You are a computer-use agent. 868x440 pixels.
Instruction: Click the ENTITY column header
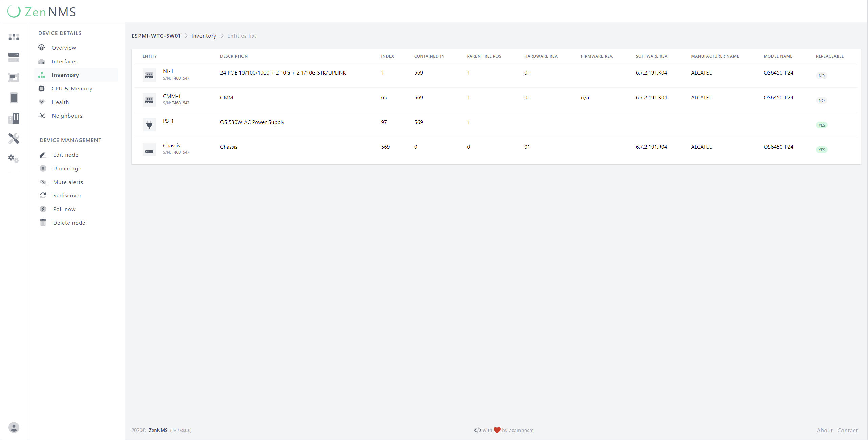click(150, 56)
